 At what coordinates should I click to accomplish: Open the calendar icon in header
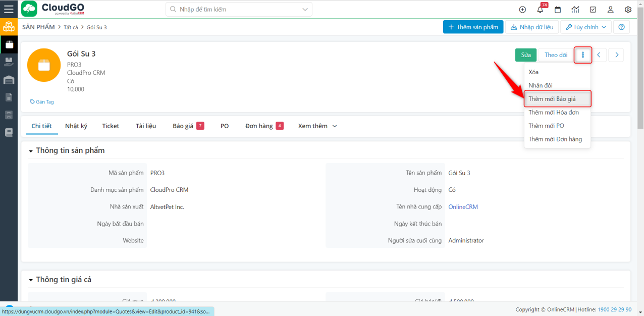point(558,10)
